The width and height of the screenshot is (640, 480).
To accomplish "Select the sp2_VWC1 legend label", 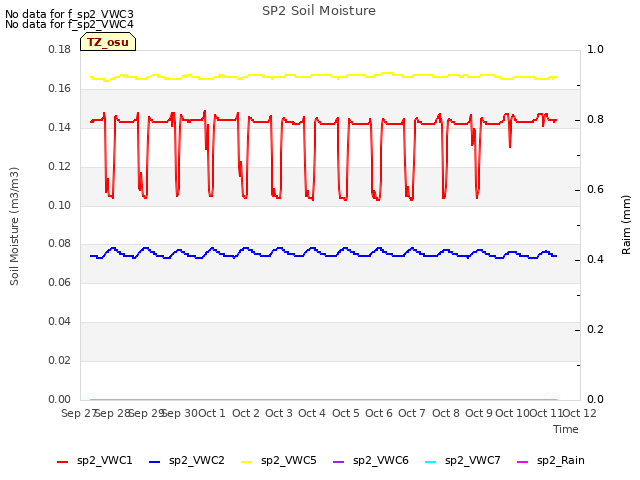I will 104,460.
